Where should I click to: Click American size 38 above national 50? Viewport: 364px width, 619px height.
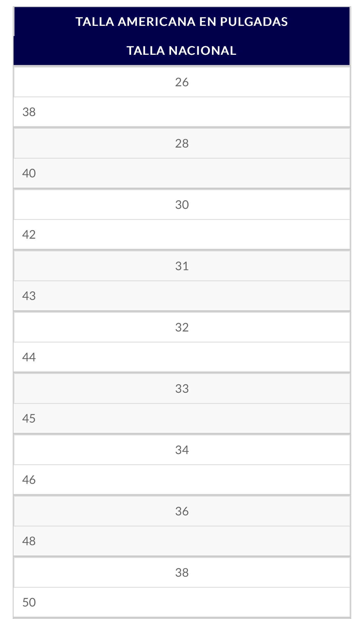pyautogui.click(x=182, y=572)
